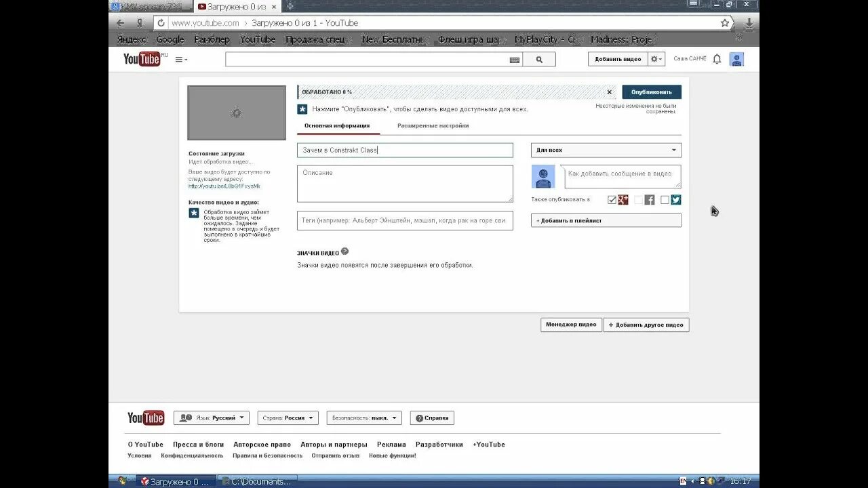Open the 'C:\Documents...' taskbar window
The height and width of the screenshot is (488, 868).
tap(258, 481)
